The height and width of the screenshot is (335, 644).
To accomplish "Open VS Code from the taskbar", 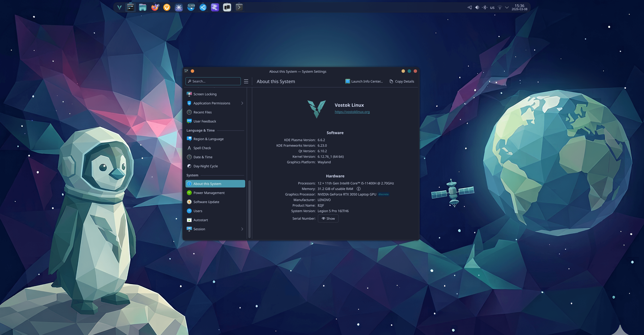I will point(203,7).
